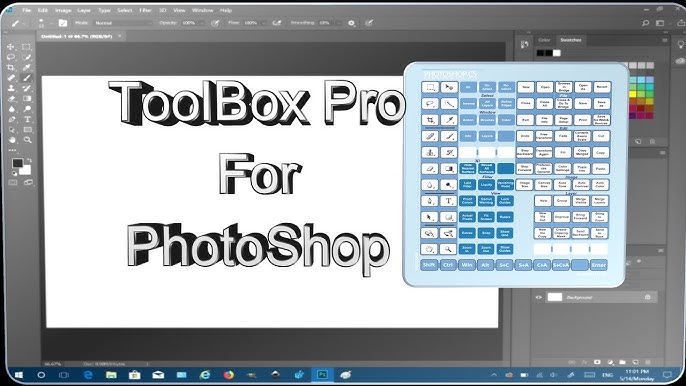Image resolution: width=686 pixels, height=386 pixels.
Task: Select the Brush tool in Photoshop toolbar
Action: [27, 78]
